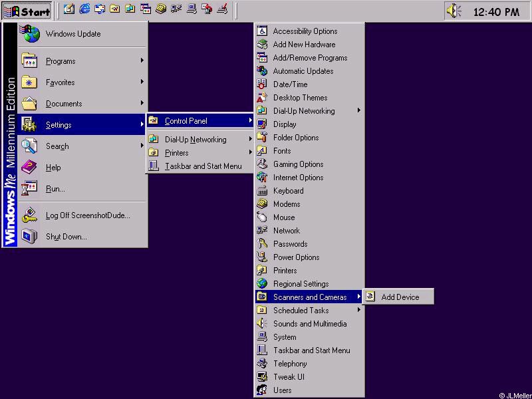Click Control Panel in Settings submenu
532x399 pixels.
point(200,121)
